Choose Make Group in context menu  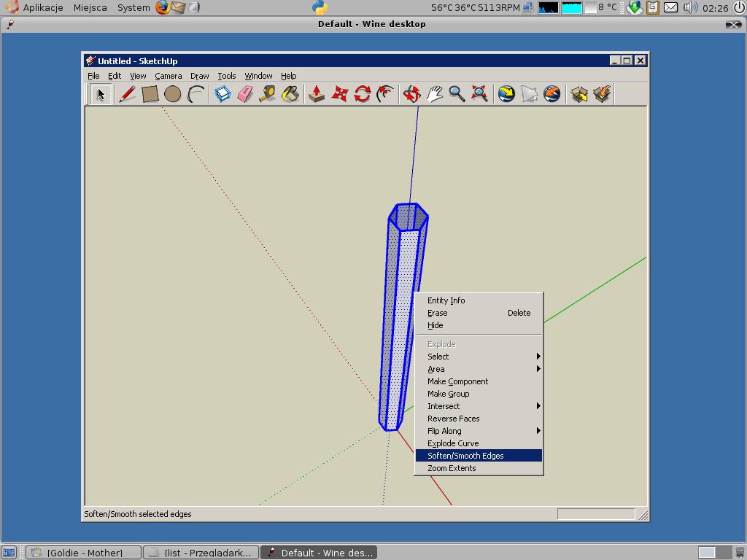click(x=479, y=394)
